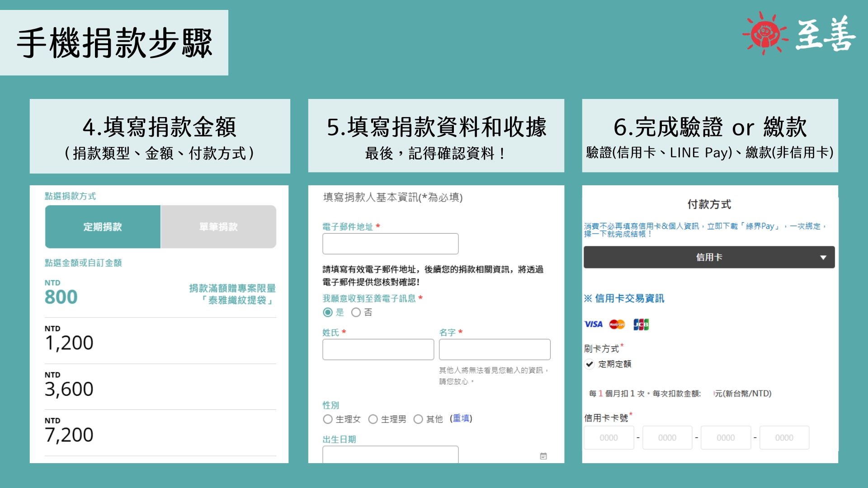Toggle the 定期定額 checkbox
Screen dimensions: 868x488
[x=589, y=364]
